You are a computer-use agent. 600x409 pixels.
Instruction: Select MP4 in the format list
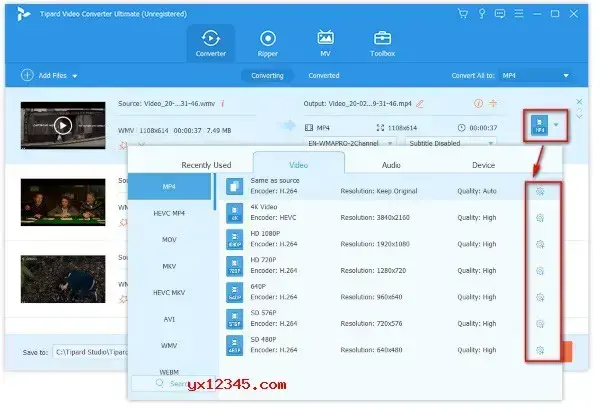point(169,186)
